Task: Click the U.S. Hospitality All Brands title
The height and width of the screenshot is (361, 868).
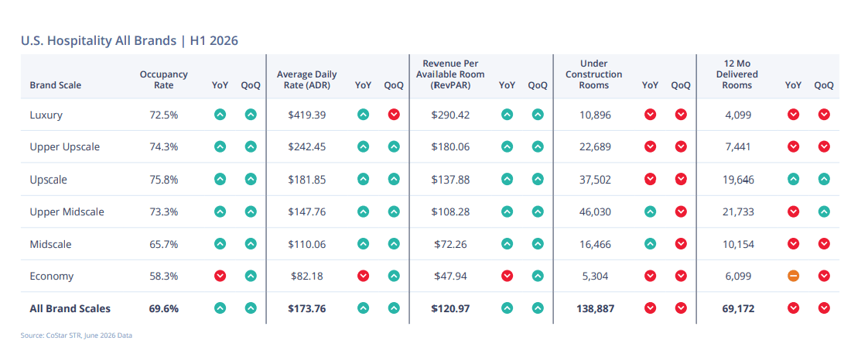Action: tap(129, 40)
